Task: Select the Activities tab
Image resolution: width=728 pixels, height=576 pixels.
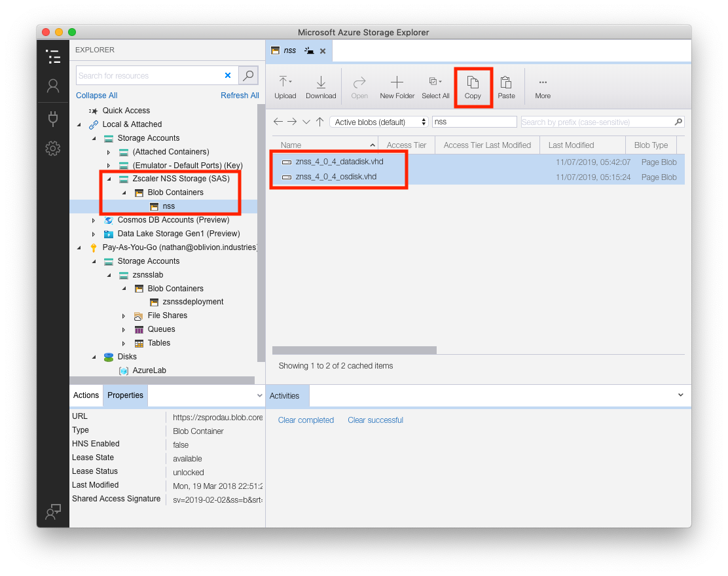Action: point(285,396)
